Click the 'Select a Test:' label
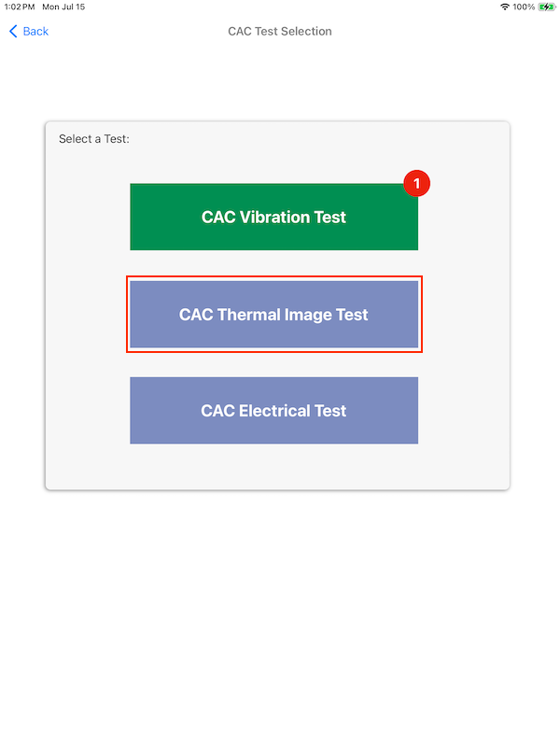This screenshot has height=747, width=560. [x=94, y=138]
